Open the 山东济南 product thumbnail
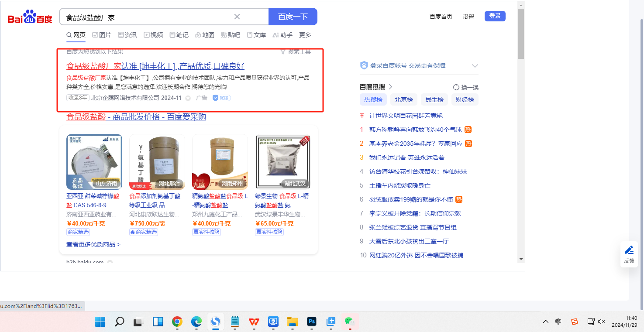Screen dimensions: 644x332 tap(94, 161)
